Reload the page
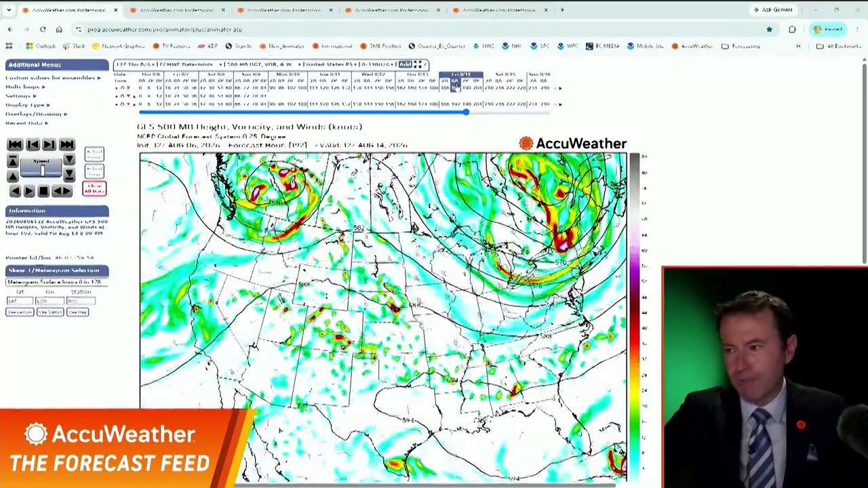This screenshot has width=868, height=488. click(x=43, y=29)
